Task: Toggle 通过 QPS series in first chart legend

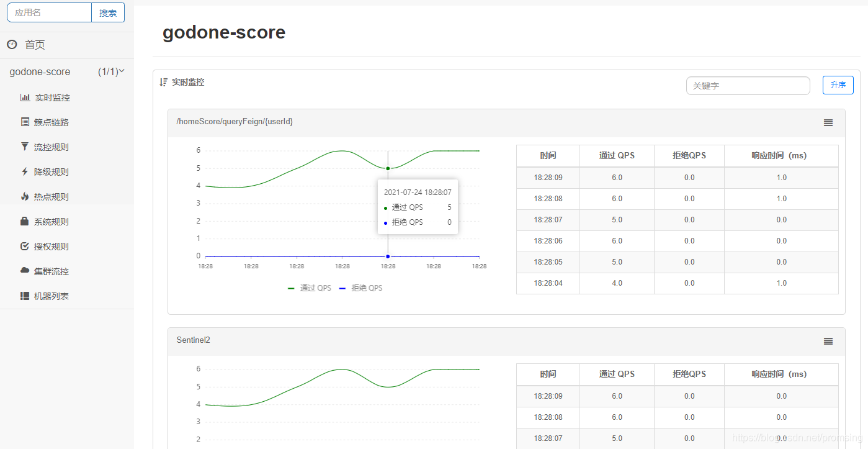Action: pyautogui.click(x=310, y=288)
